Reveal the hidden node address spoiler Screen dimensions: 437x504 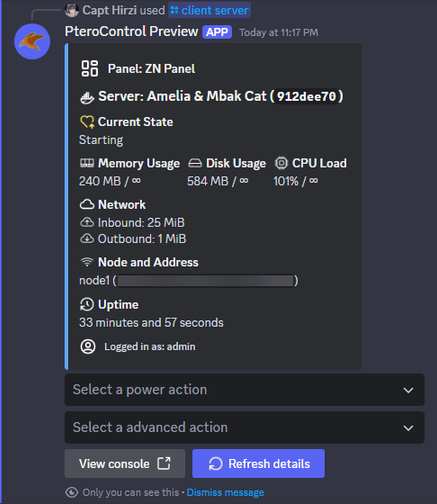click(x=206, y=281)
